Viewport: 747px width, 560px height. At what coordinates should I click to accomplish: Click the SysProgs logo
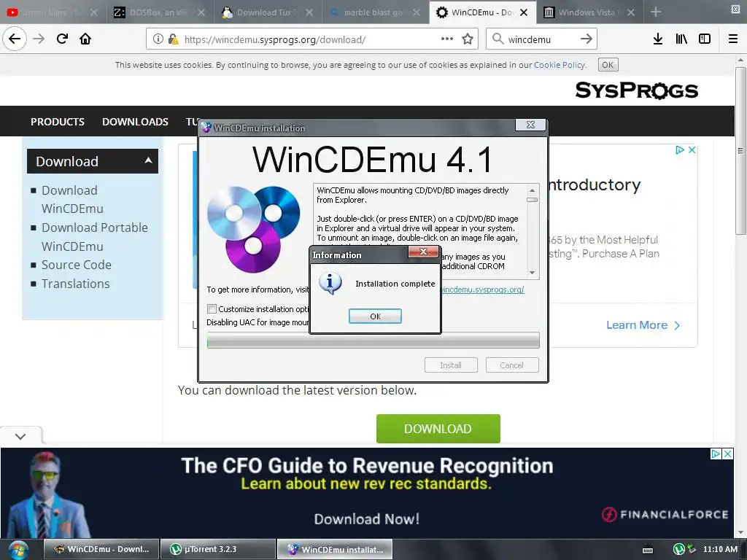coord(636,90)
